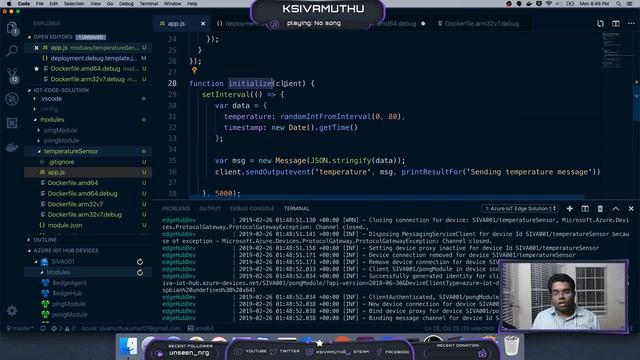This screenshot has height=360, width=640.
Task: Maximize panel with the up chevron
Action: (x=616, y=209)
